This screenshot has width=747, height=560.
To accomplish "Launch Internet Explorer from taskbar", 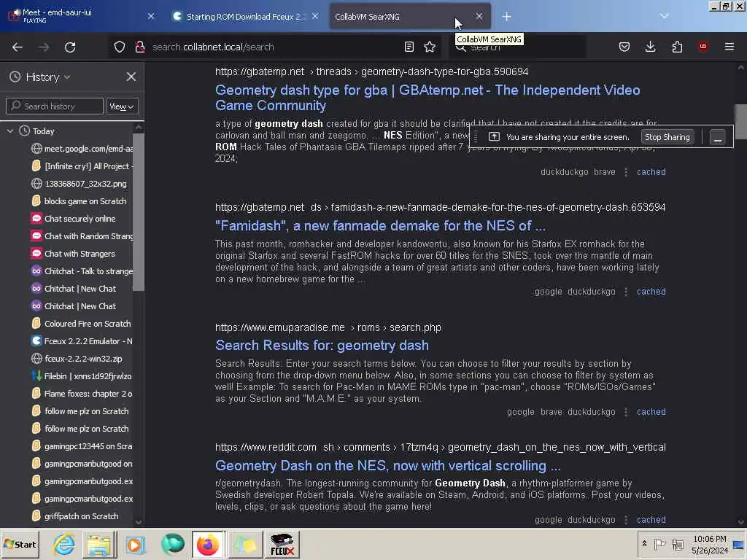I will [x=63, y=544].
